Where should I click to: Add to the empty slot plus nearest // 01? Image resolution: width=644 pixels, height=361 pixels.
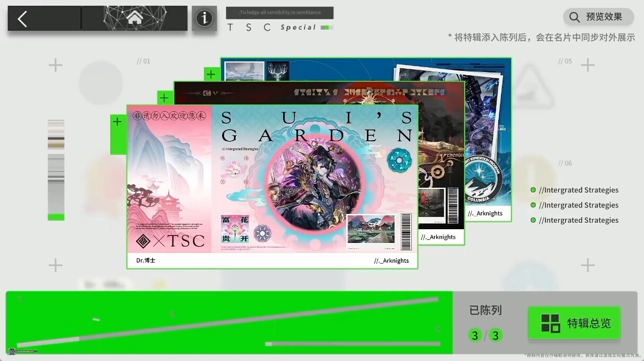click(56, 65)
